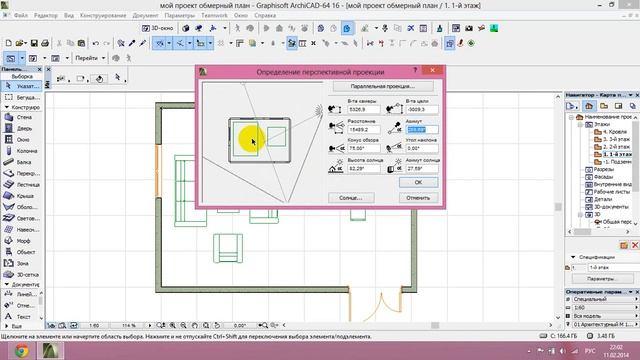Open the Перейти dropdown
Image resolution: width=640 pixels, height=360 pixels.
90,58
